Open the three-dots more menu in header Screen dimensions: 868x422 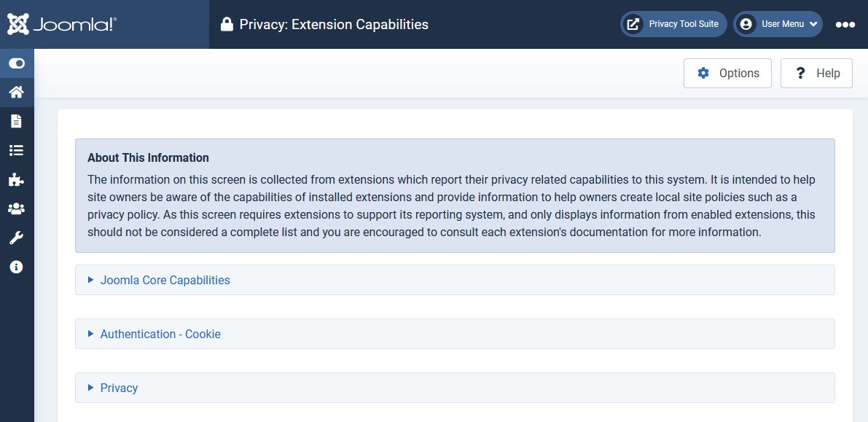(x=845, y=24)
